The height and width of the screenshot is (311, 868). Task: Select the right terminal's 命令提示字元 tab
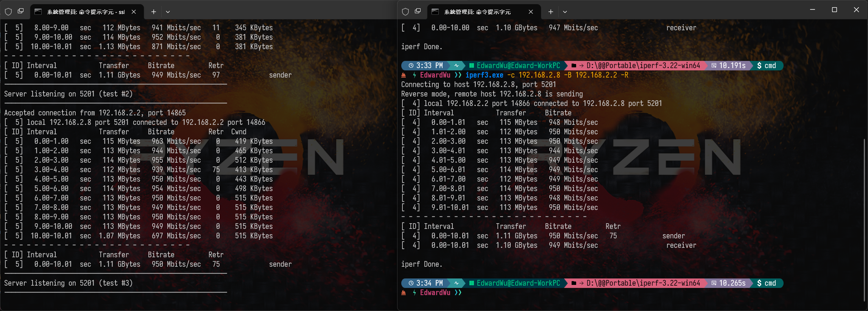click(484, 12)
